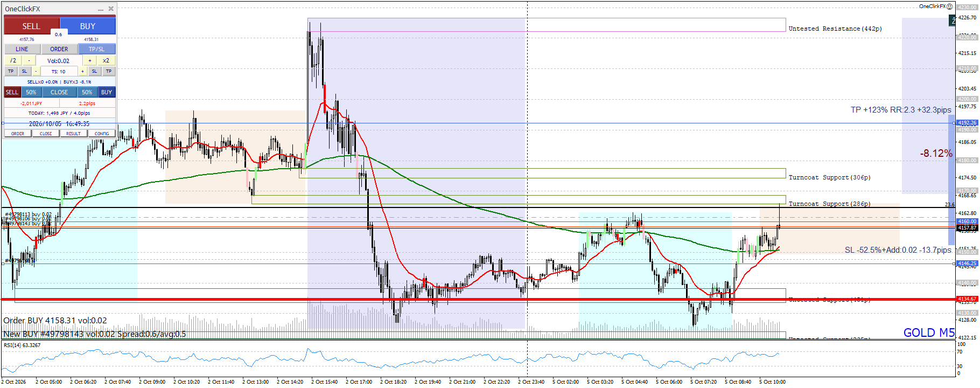980x388 pixels.
Task: Click the Turncoat Support(306p) label
Action: click(829, 177)
